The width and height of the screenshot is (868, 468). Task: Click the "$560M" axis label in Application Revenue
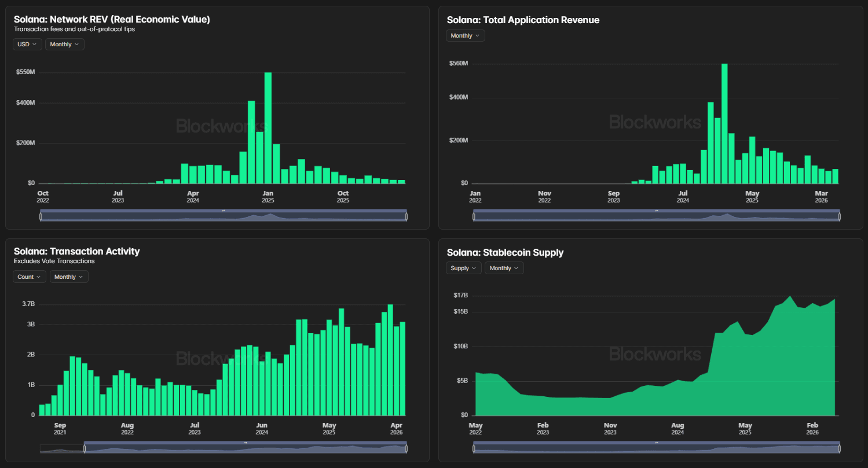click(x=459, y=63)
